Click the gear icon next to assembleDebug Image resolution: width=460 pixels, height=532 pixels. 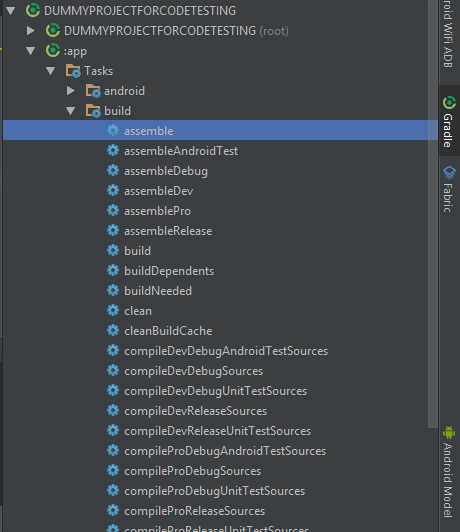pyautogui.click(x=113, y=170)
